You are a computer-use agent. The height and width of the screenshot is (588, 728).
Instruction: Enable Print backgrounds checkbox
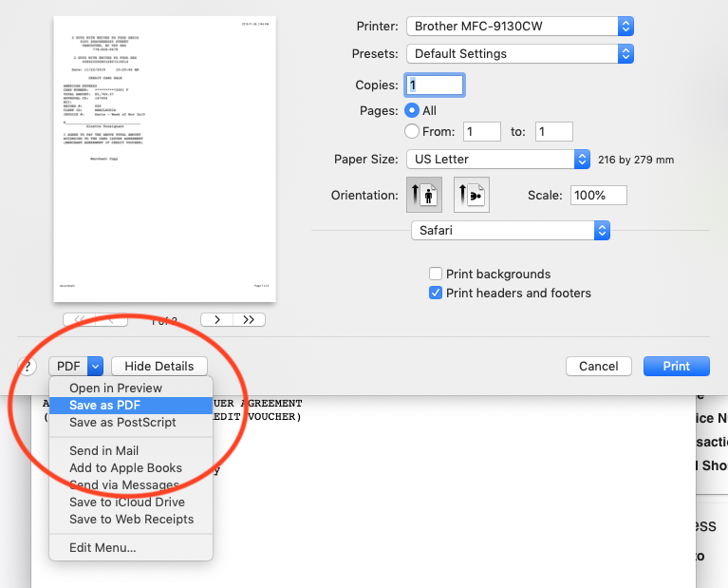[437, 275]
